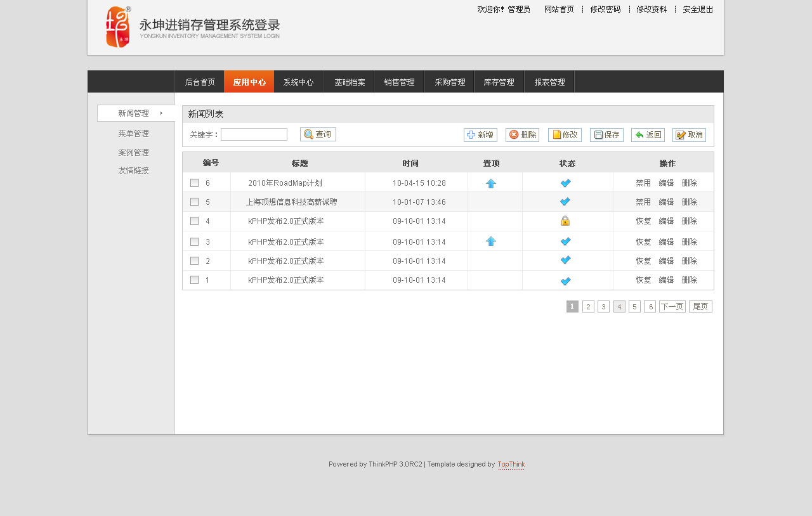Go to page 3 of the list

click(x=603, y=307)
